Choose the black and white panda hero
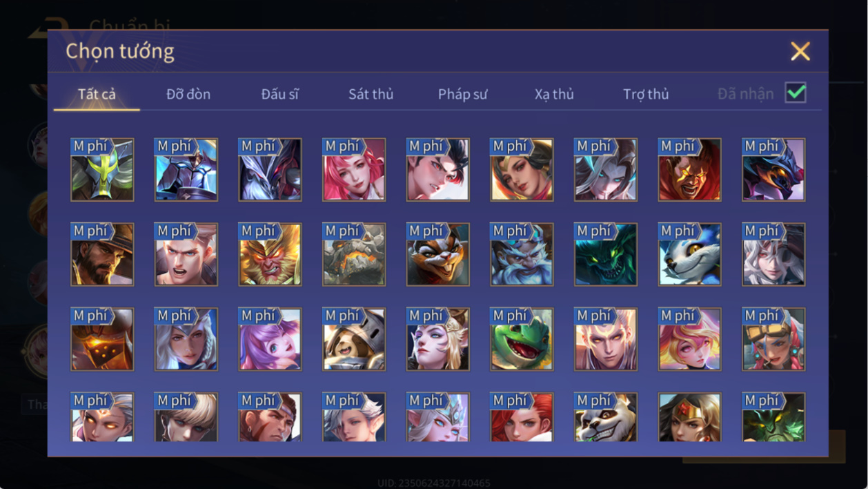 tap(606, 417)
